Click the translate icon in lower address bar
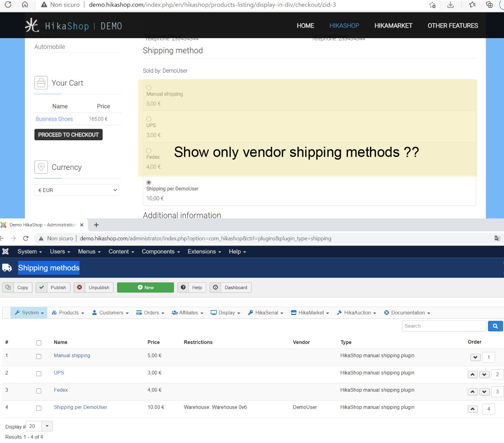This screenshot has height=443, width=504. pyautogui.click(x=497, y=238)
